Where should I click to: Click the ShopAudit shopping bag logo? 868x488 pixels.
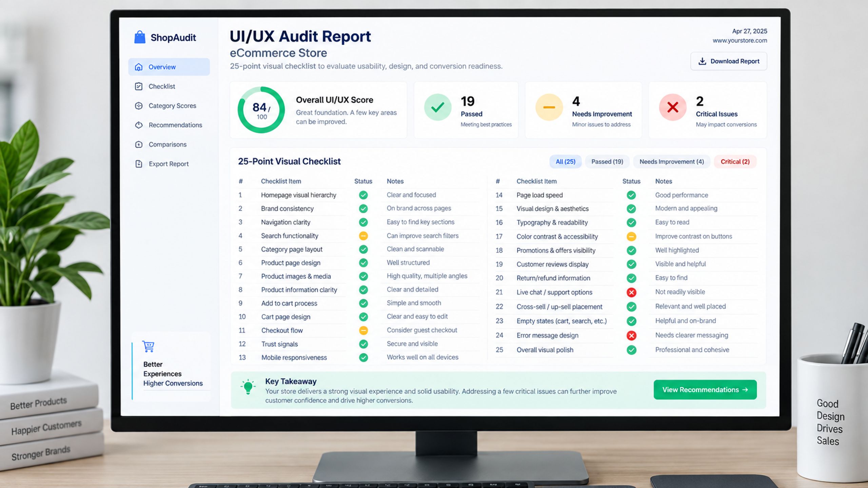point(140,37)
